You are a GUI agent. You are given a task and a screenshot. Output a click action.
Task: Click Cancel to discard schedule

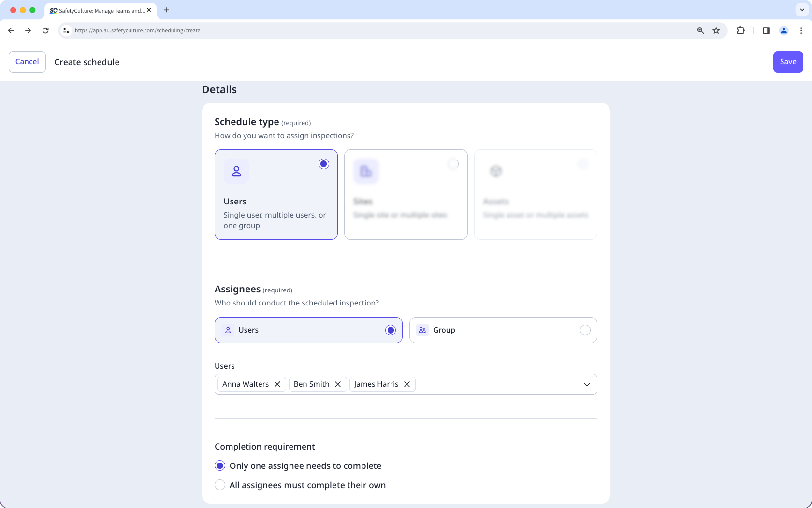point(27,62)
